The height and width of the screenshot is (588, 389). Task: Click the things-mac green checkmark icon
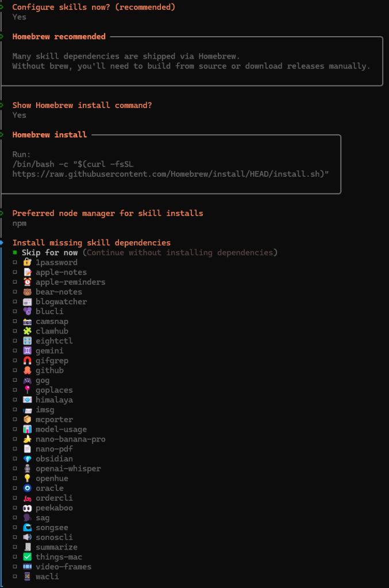coord(27,557)
